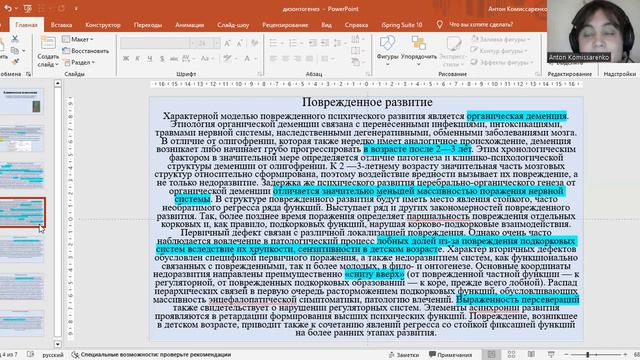Open the Абзац group dialog launcher
640x360 pixels.
point(367,74)
